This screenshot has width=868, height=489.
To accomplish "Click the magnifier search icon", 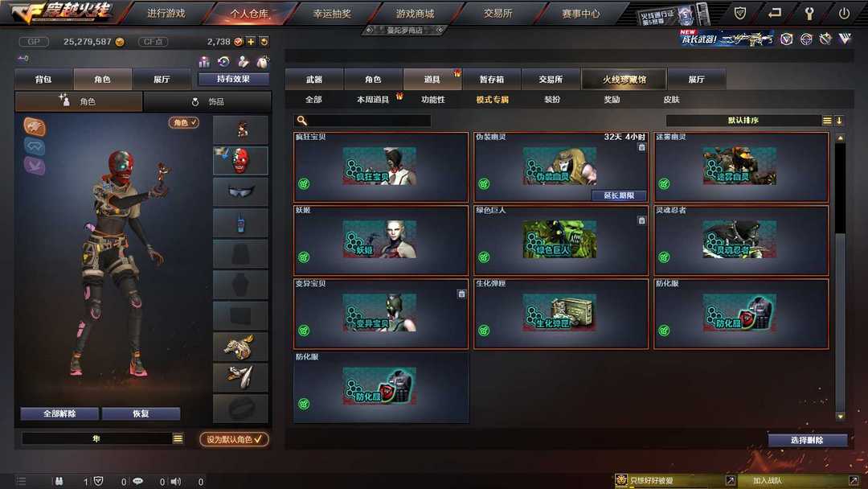I will pos(301,120).
